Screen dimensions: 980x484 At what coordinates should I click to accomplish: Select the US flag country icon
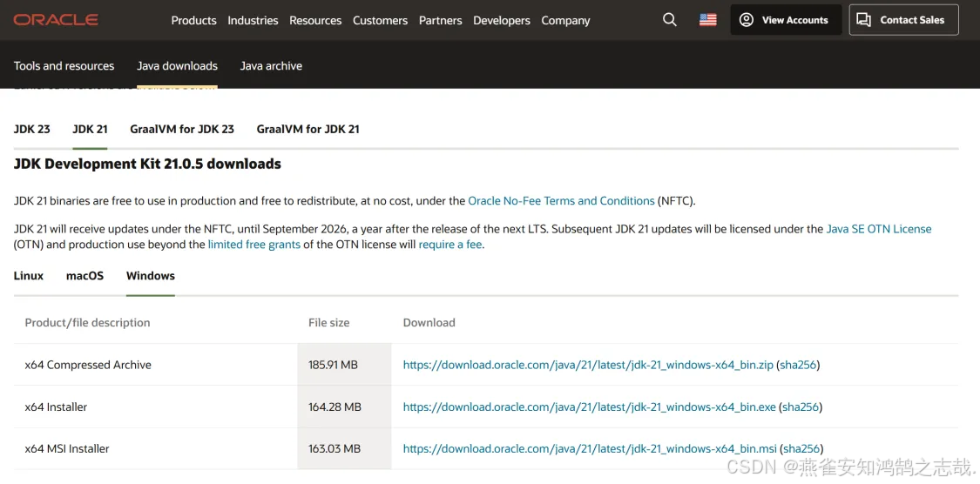pyautogui.click(x=707, y=20)
